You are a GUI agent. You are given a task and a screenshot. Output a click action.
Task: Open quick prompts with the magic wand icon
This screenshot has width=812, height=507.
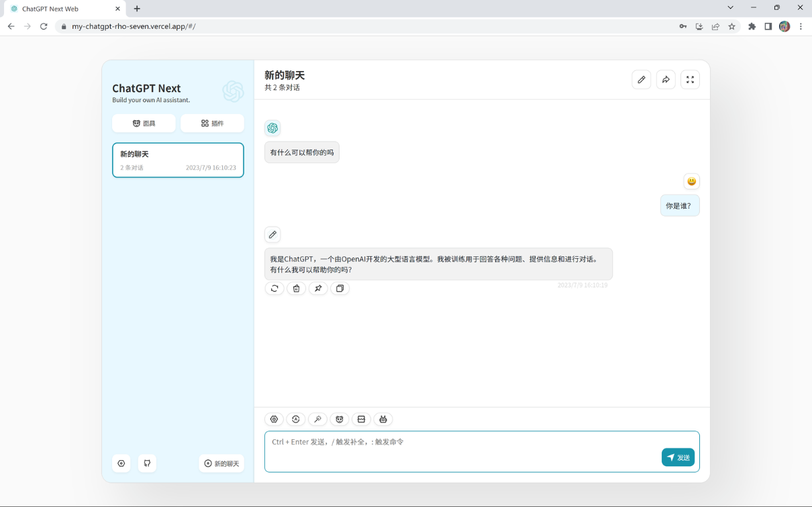pyautogui.click(x=317, y=419)
